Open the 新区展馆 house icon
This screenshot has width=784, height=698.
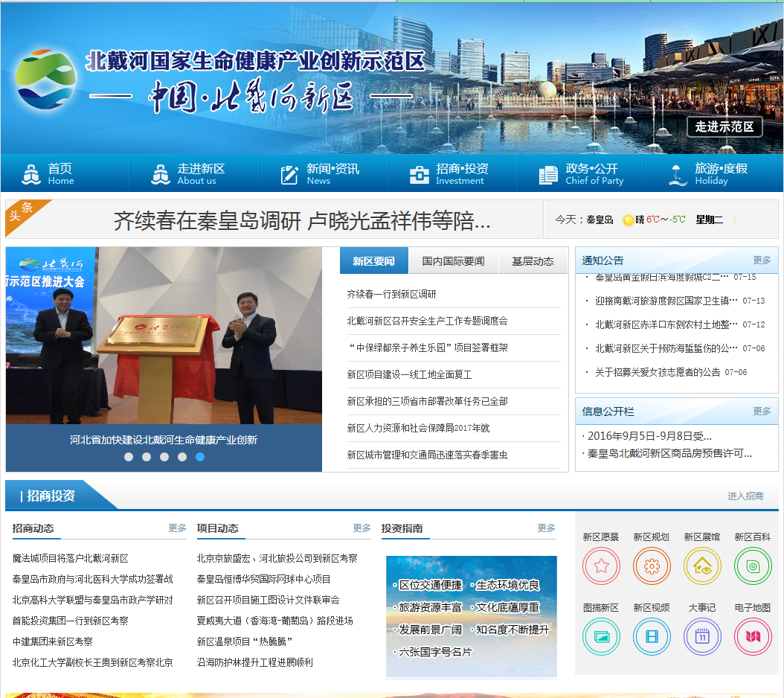tap(702, 566)
